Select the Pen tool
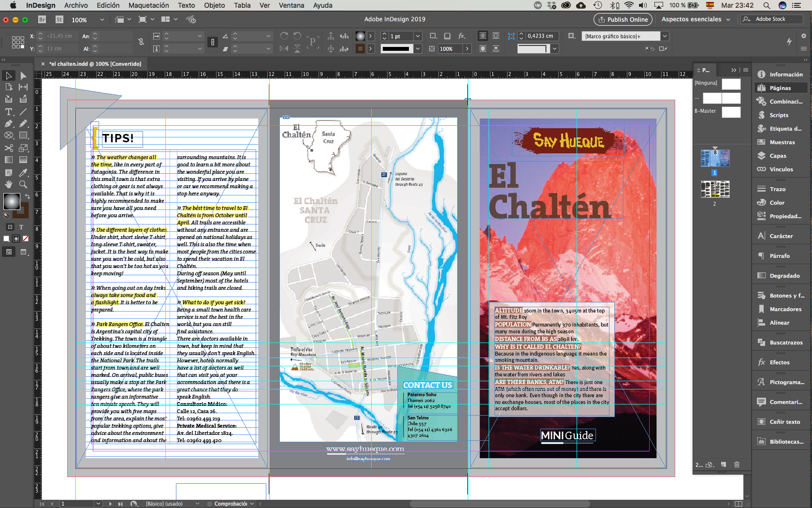The image size is (812, 508). point(9,123)
